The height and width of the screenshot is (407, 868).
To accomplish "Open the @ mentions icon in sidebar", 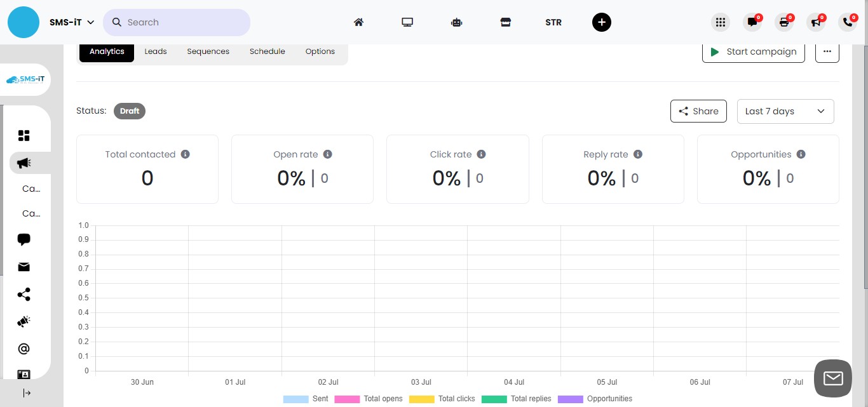I will point(24,348).
